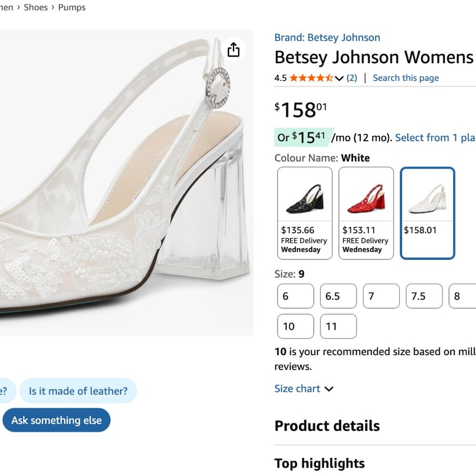Select the black shoe colour swatch
This screenshot has width=476, height=476.
click(x=305, y=213)
